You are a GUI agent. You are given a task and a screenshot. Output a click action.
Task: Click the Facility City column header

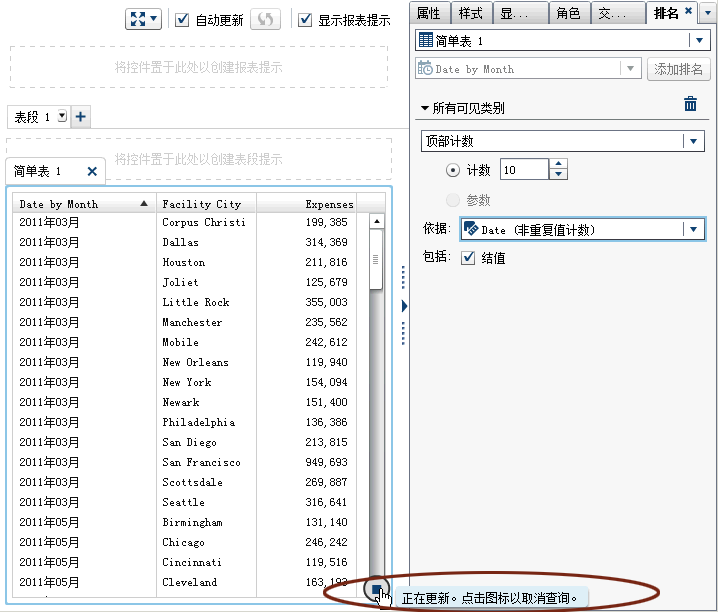point(206,204)
